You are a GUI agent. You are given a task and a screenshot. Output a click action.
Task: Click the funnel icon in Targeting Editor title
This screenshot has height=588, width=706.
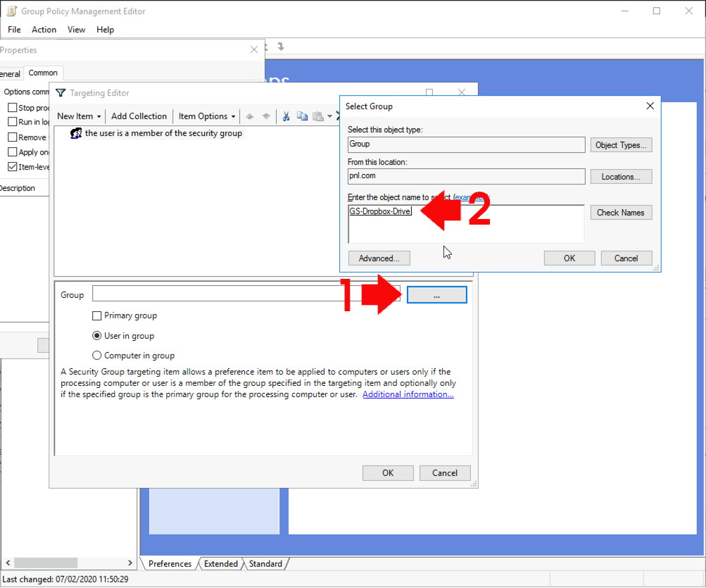(60, 92)
